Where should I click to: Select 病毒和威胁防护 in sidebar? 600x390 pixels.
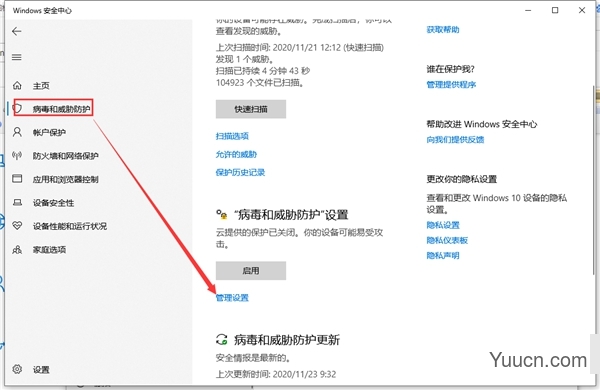(x=62, y=109)
